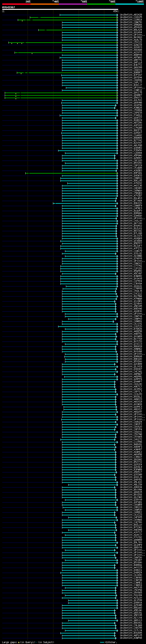Select hit label UniRef100_C2D9A4
146x644 pixels.
click(x=131, y=153)
